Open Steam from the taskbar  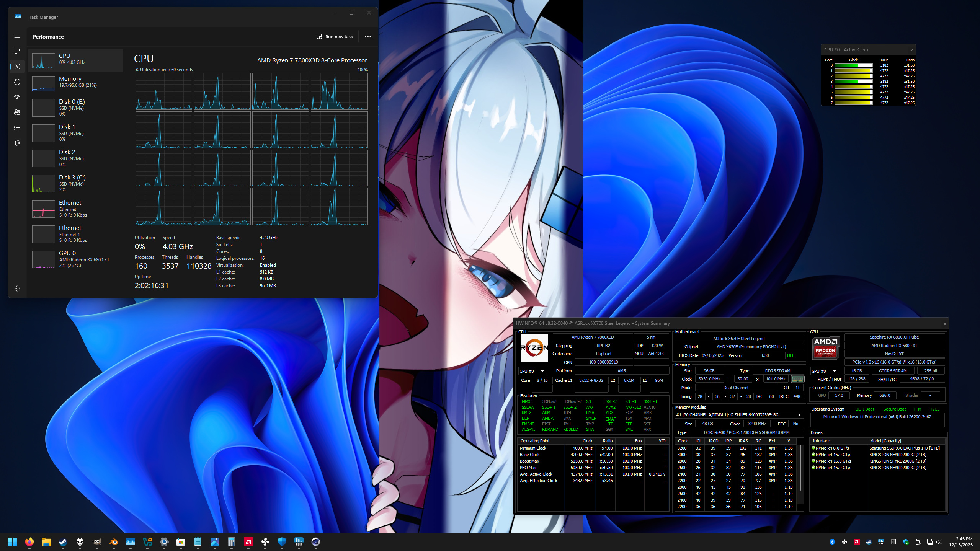click(63, 542)
